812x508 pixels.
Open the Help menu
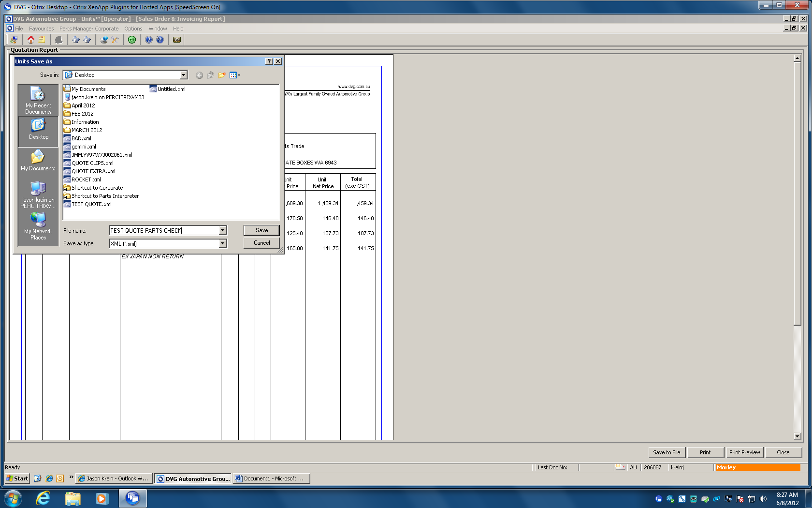coord(178,29)
